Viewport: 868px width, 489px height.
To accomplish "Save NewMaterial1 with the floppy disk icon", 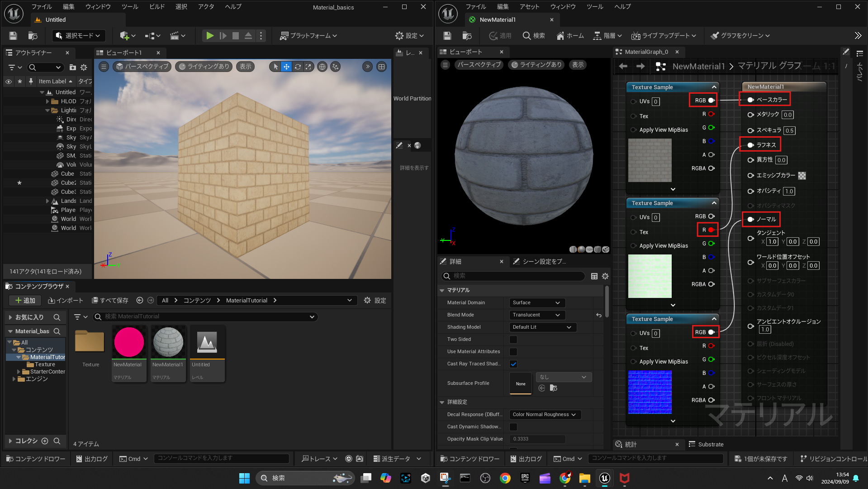I will pyautogui.click(x=447, y=35).
